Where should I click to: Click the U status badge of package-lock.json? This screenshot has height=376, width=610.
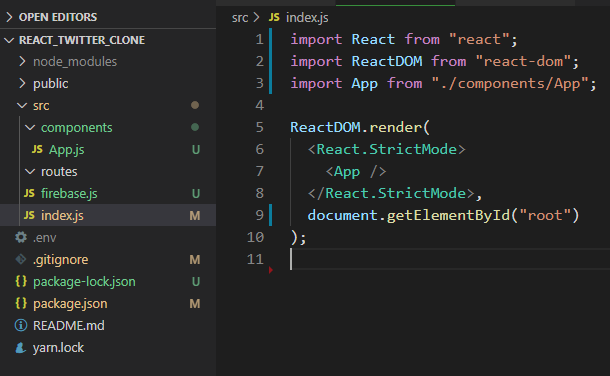(196, 282)
